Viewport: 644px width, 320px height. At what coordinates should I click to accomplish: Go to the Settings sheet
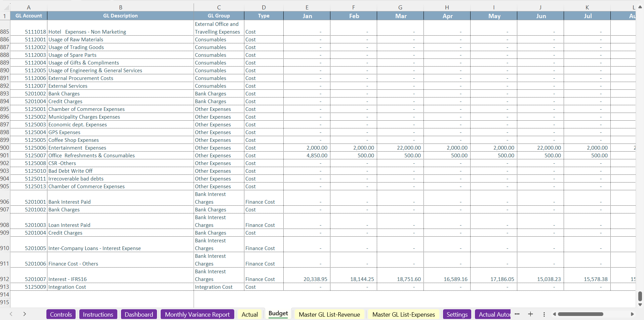pyautogui.click(x=456, y=314)
